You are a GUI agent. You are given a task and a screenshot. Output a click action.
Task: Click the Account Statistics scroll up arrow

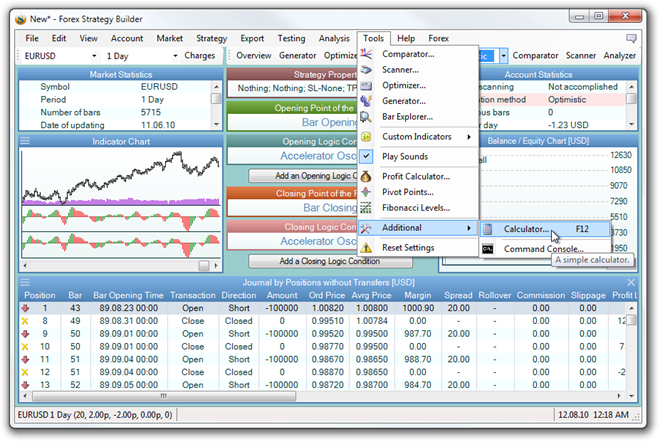coord(631,87)
